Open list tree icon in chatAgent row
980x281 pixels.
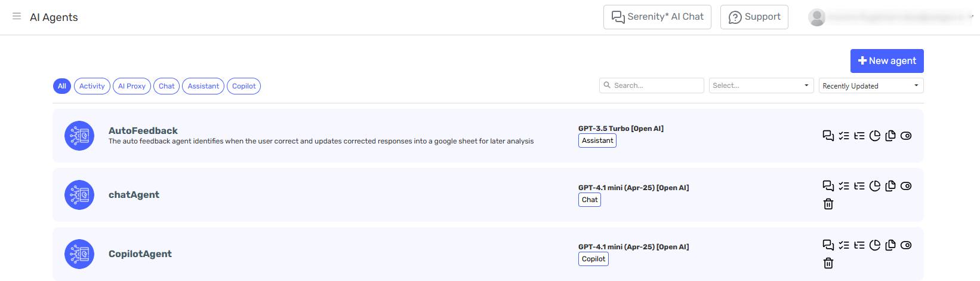859,186
